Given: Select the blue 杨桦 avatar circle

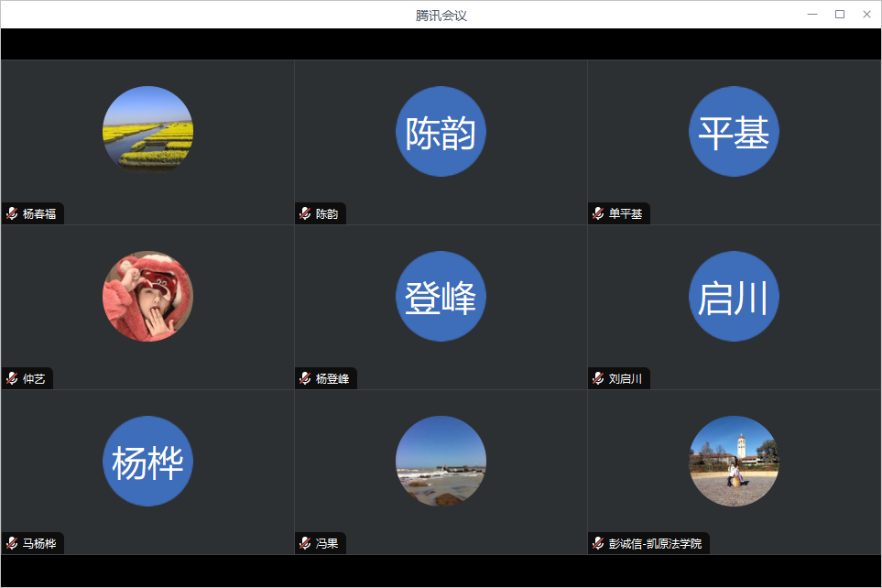Looking at the screenshot, I should [x=147, y=461].
